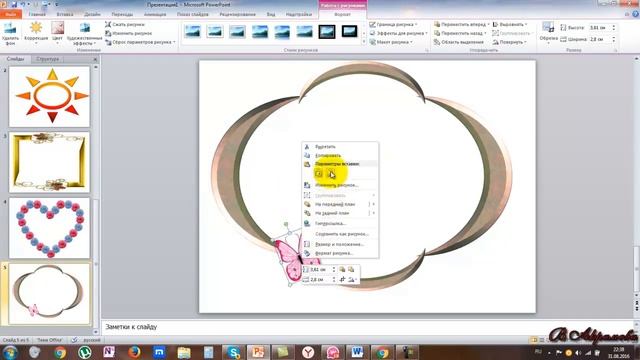
Task: Switch to the View (Вид) tab
Action: (271, 14)
